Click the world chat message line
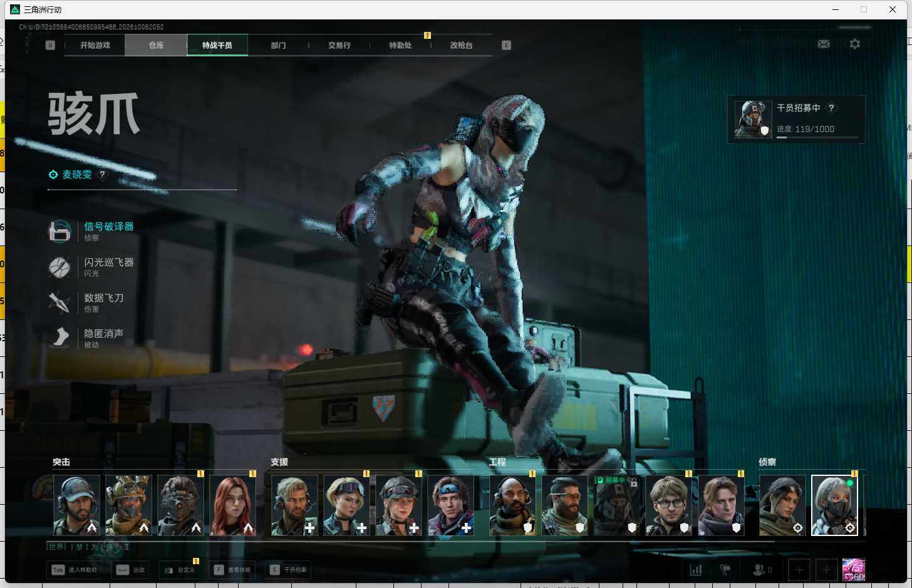 tap(88, 547)
